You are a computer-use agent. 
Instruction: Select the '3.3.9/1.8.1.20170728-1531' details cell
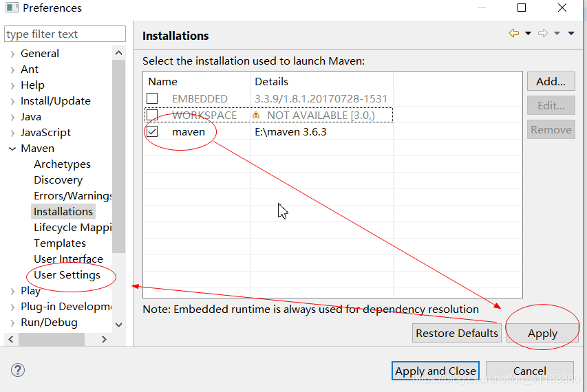click(321, 98)
